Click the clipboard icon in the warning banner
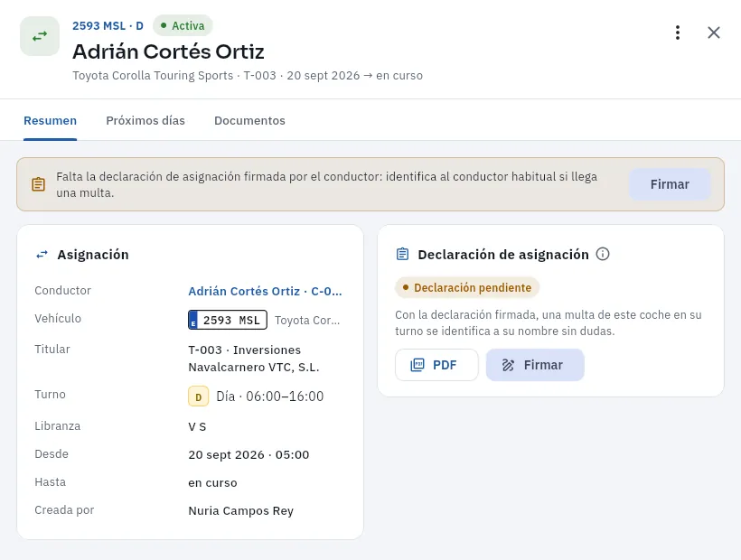The image size is (741, 560). click(x=38, y=184)
